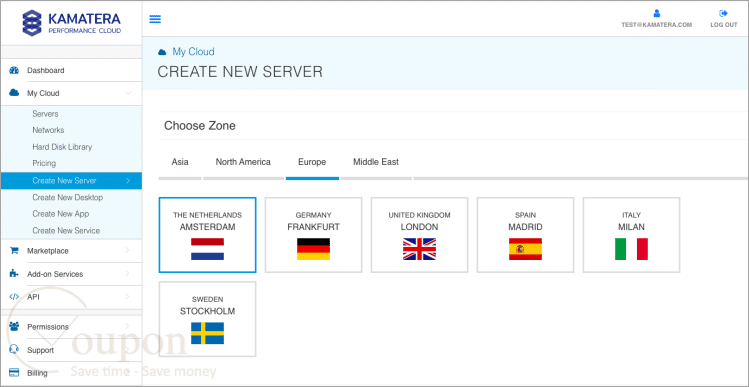Toggle the hamburger menu icon
This screenshot has height=387, width=749.
click(155, 19)
